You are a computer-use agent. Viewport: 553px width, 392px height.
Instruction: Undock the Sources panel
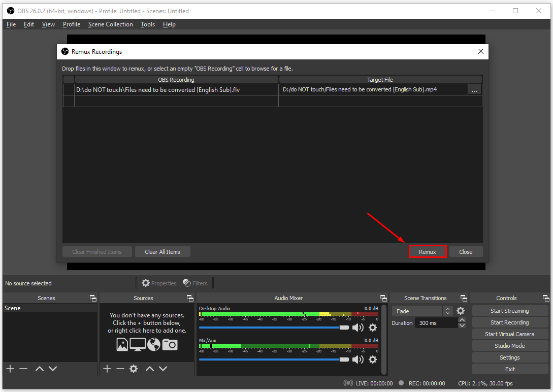point(190,298)
